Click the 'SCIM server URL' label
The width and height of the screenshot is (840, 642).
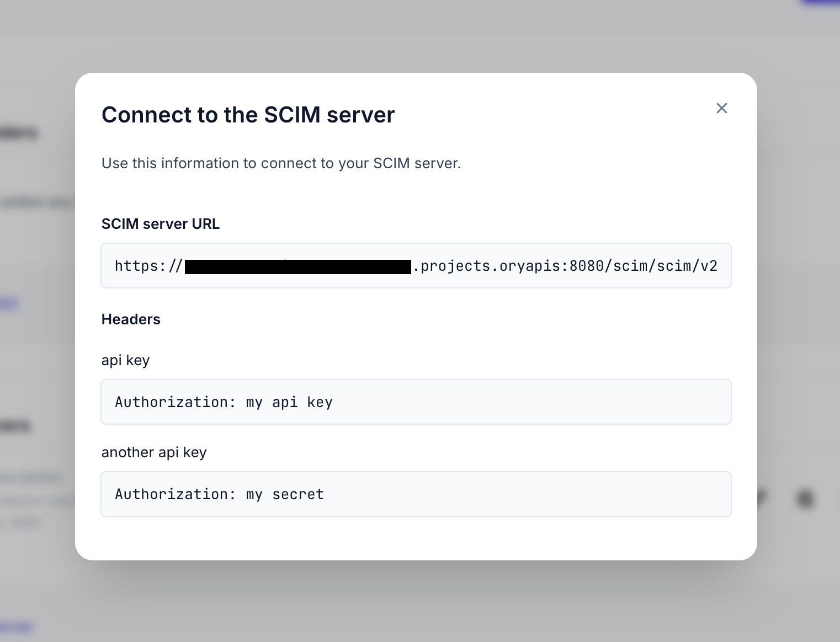[161, 224]
